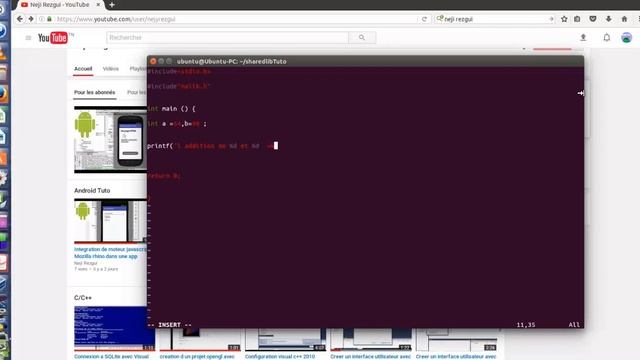Click the YouTube magnifier search button

362,38
